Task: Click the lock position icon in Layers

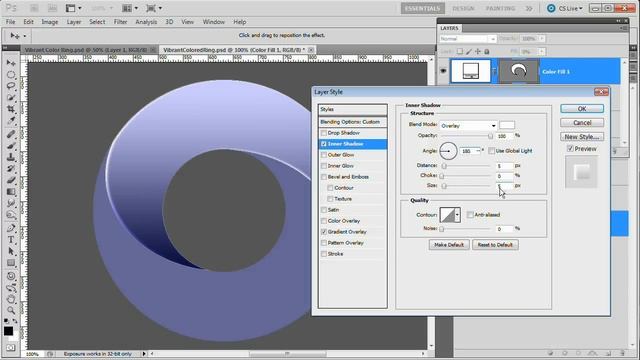Action: click(478, 51)
